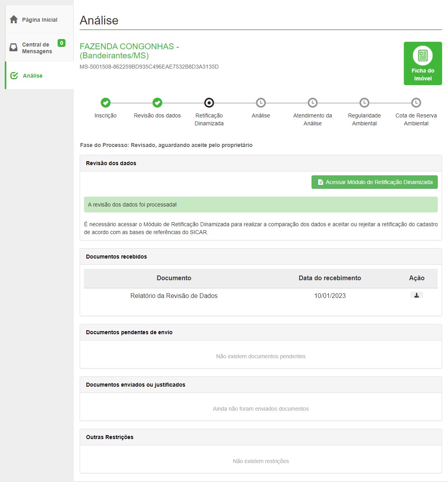448x482 pixels.
Task: Click the Análise page heading
Action: (x=99, y=20)
